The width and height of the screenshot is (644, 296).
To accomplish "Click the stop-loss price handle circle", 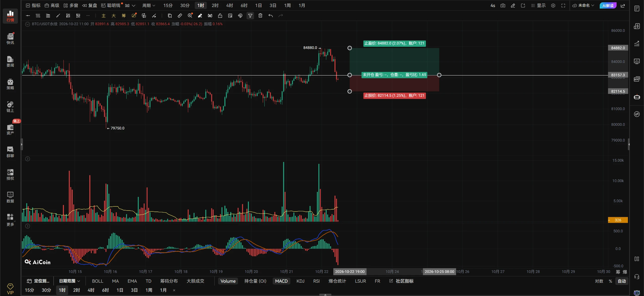I will coord(350,91).
